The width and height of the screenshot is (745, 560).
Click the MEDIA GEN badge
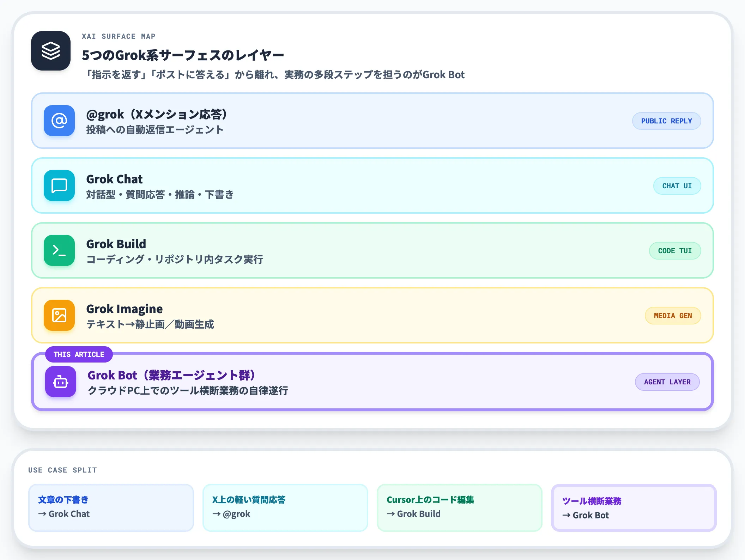pos(673,316)
